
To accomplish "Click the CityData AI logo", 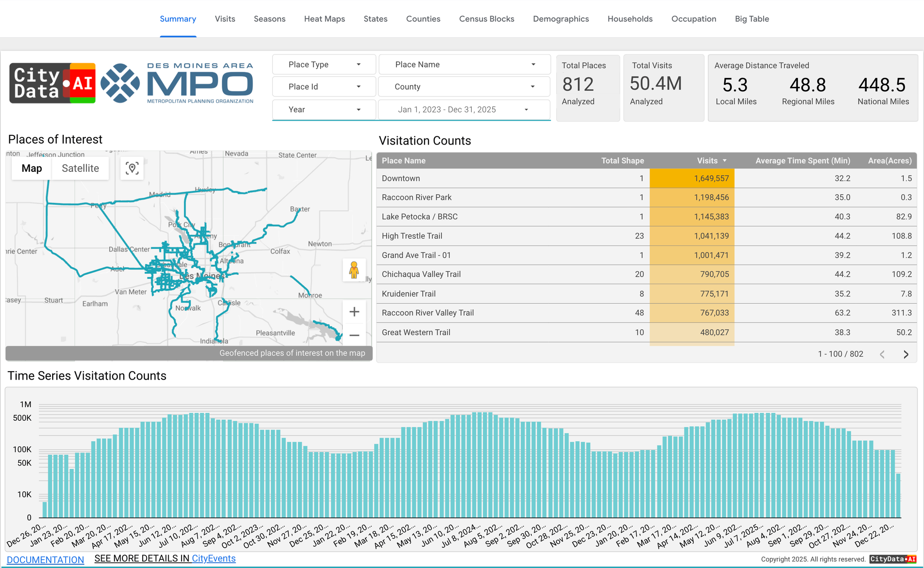I will [53, 83].
